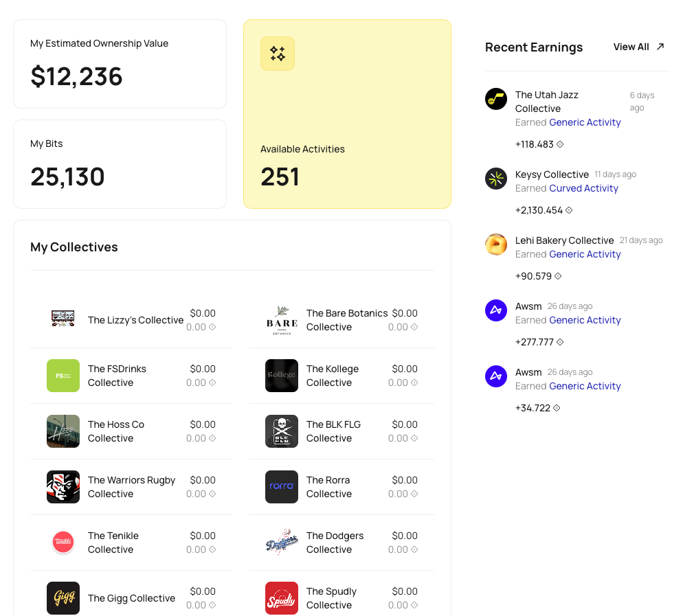Image resolution: width=683 pixels, height=616 pixels.
Task: Open The Rorra Collective name
Action: (329, 487)
